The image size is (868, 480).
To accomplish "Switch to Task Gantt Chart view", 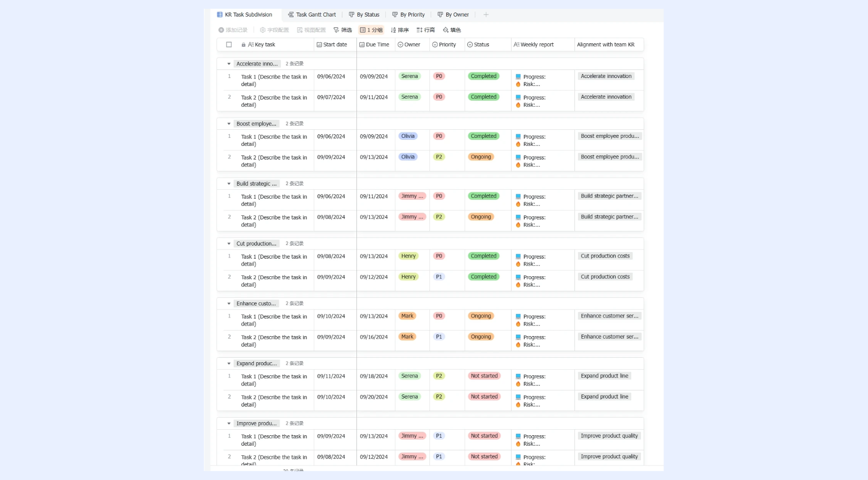I will pyautogui.click(x=312, y=15).
